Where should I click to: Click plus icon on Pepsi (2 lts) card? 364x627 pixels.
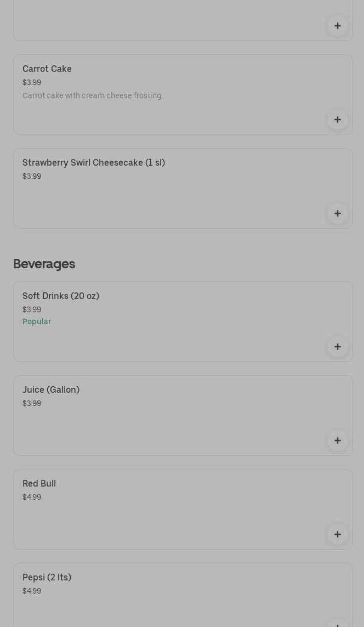tap(338, 623)
